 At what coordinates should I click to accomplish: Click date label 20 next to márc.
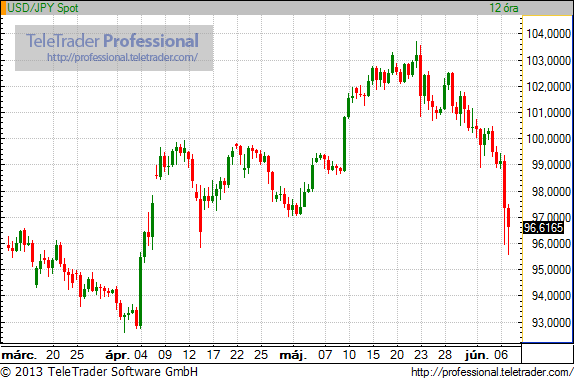(53, 355)
